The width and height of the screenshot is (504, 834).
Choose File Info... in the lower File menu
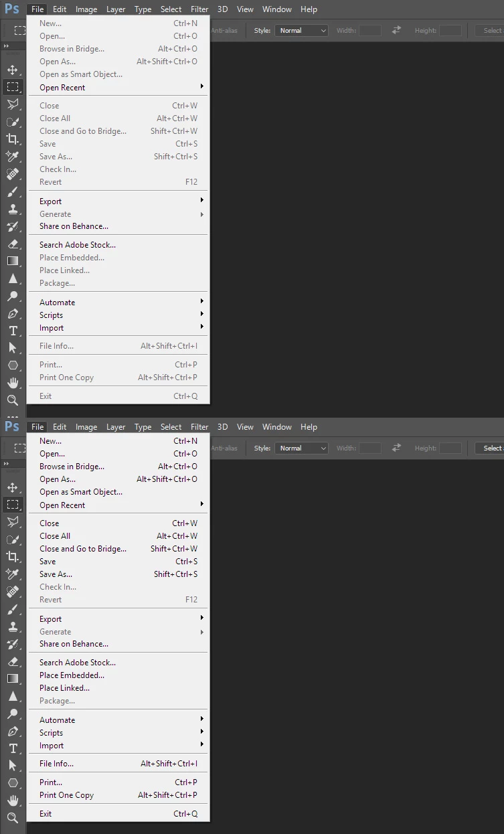point(118,764)
